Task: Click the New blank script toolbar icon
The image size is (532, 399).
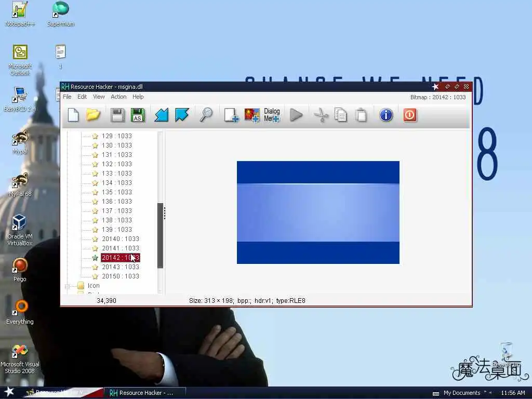Action: [x=73, y=115]
